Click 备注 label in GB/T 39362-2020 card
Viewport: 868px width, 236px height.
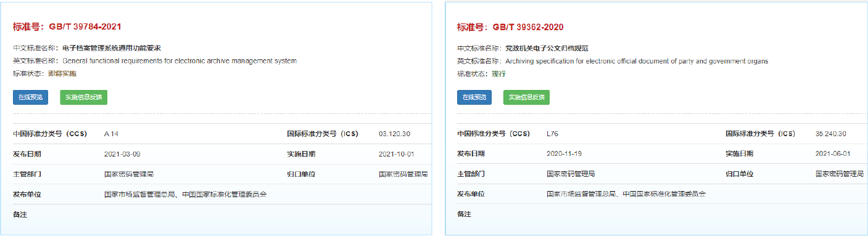[464, 214]
